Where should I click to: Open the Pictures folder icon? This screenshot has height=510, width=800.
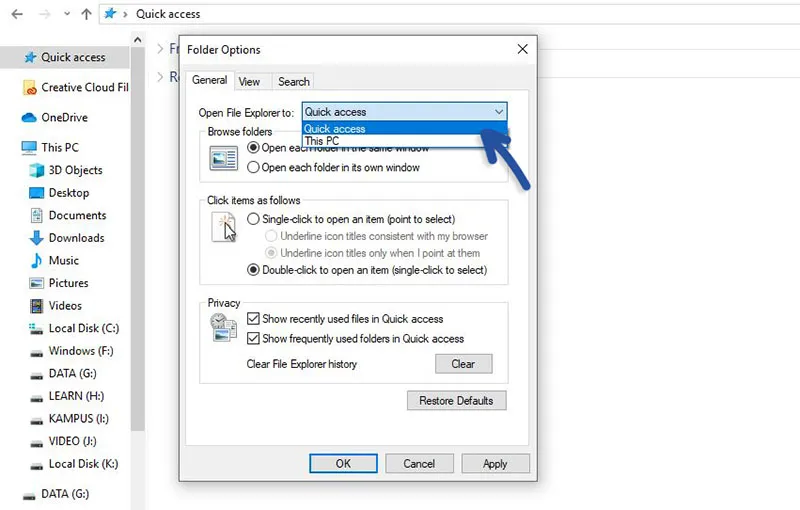[x=37, y=283]
